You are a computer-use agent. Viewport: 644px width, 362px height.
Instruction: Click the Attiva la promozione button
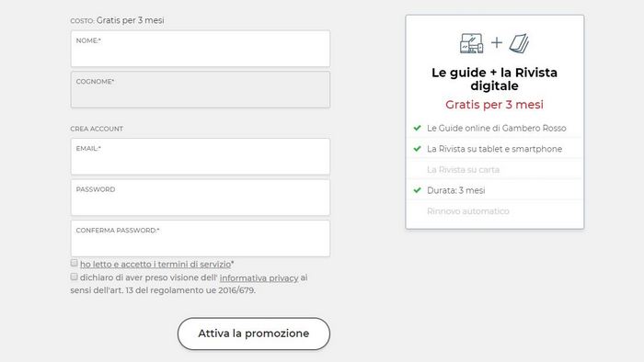point(254,334)
